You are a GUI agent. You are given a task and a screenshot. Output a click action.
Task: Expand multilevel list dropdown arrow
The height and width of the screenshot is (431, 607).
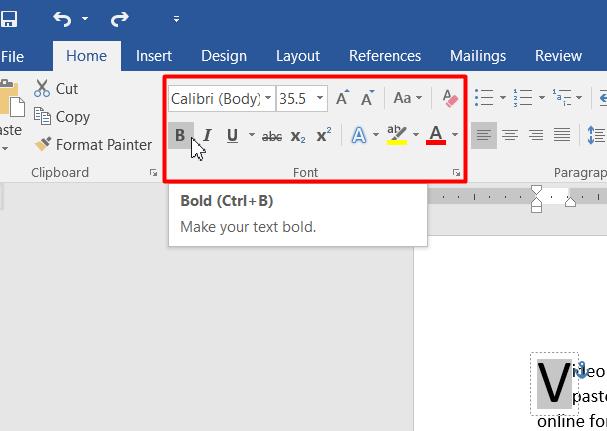[x=579, y=98]
